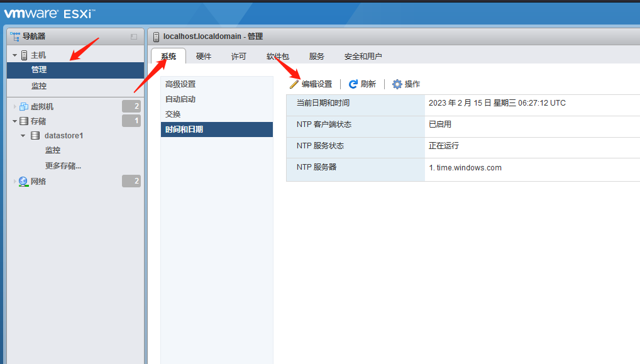The width and height of the screenshot is (640, 364).
Task: Click the host icon beside localhost.localdomain title
Action: [156, 37]
